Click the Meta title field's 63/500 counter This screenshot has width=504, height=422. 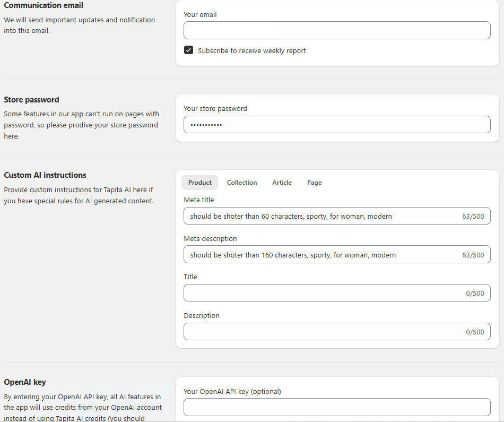pos(473,217)
